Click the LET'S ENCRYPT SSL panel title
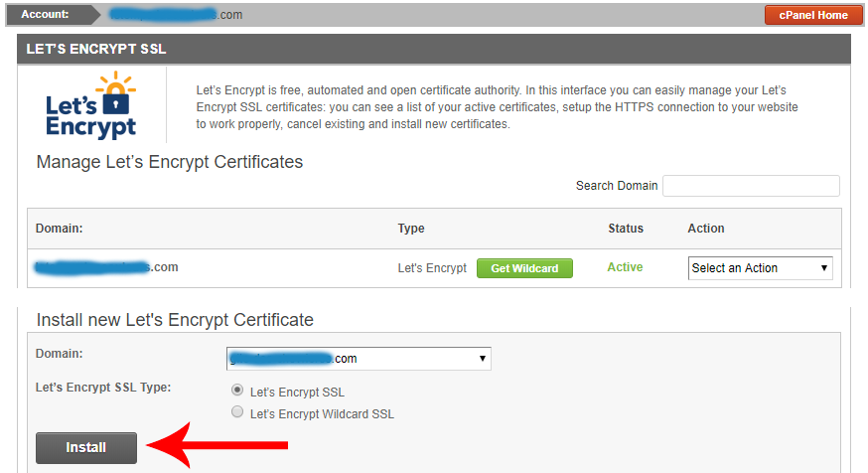This screenshot has height=473, width=868. [95, 49]
